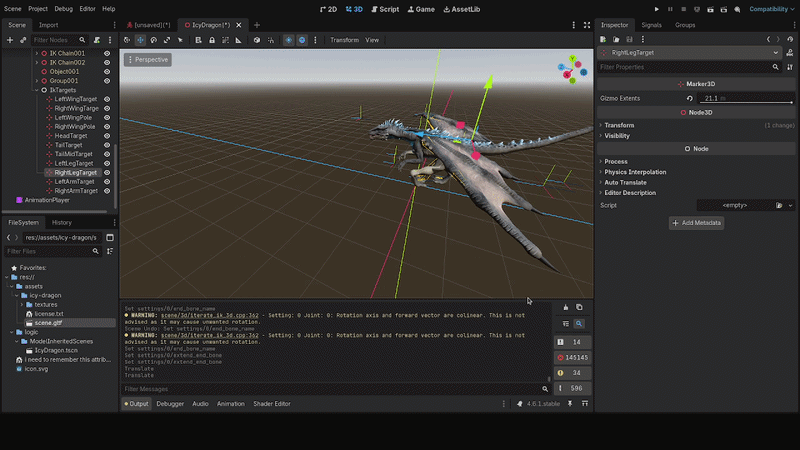
Task: Open the viewport View menu
Action: pyautogui.click(x=372, y=40)
